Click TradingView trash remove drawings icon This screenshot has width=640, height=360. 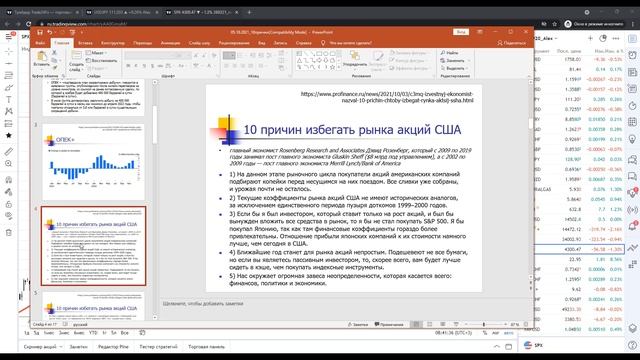(9, 233)
